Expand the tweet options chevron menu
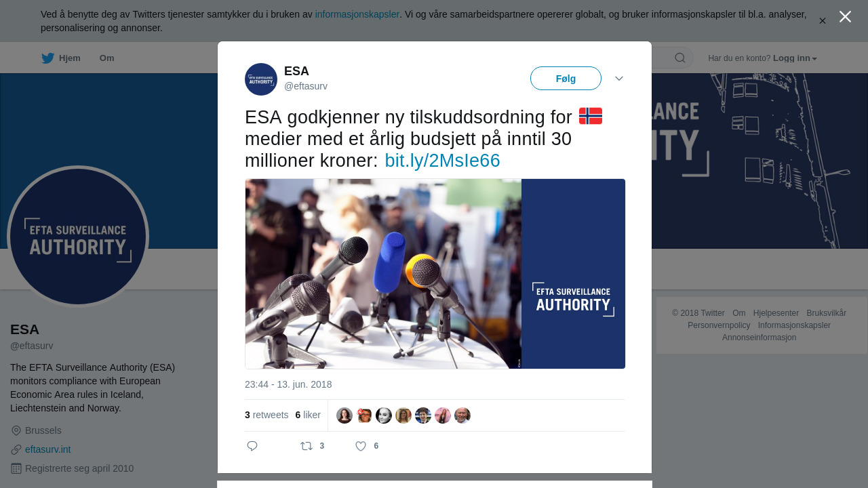 pyautogui.click(x=619, y=79)
